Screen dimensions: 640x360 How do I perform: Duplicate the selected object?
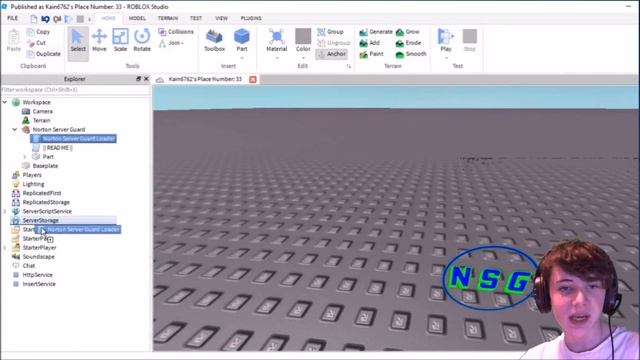tap(44, 53)
